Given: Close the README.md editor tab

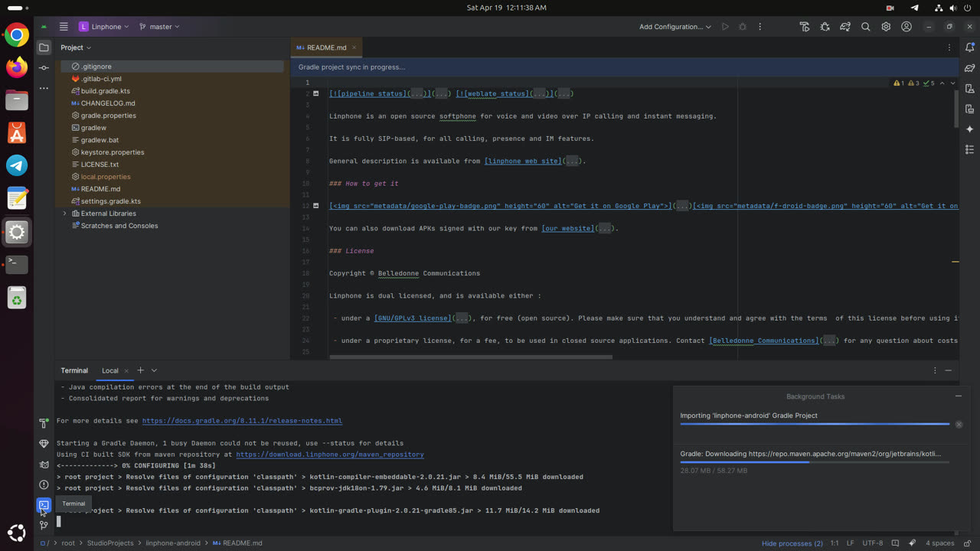Looking at the screenshot, I should click(354, 47).
